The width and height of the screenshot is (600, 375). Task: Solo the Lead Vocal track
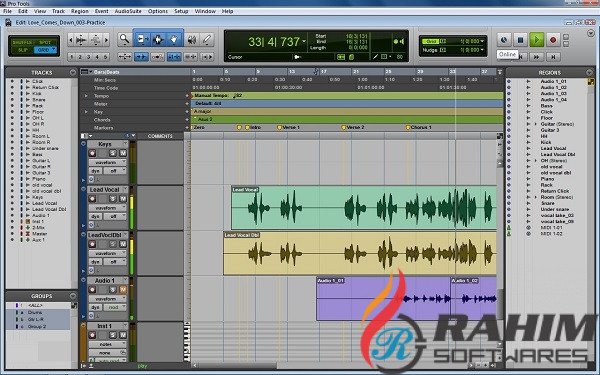click(x=113, y=199)
